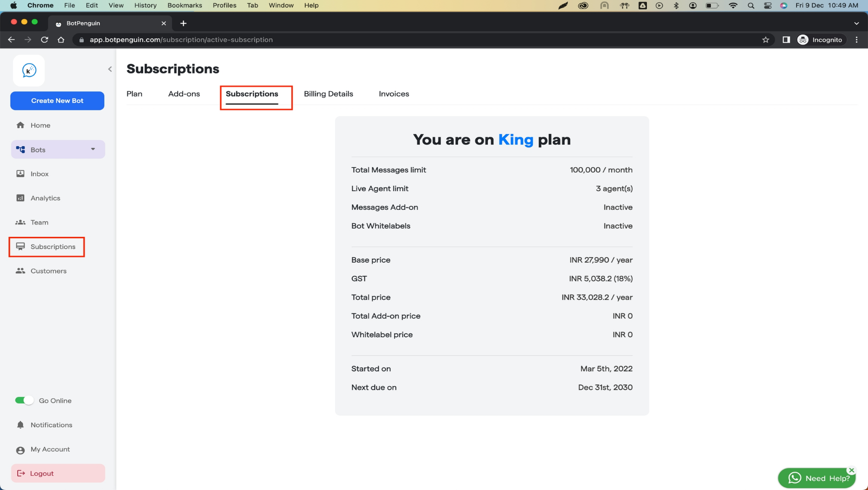Viewport: 868px width, 490px height.
Task: Click the Bots icon in sidebar
Action: (20, 149)
